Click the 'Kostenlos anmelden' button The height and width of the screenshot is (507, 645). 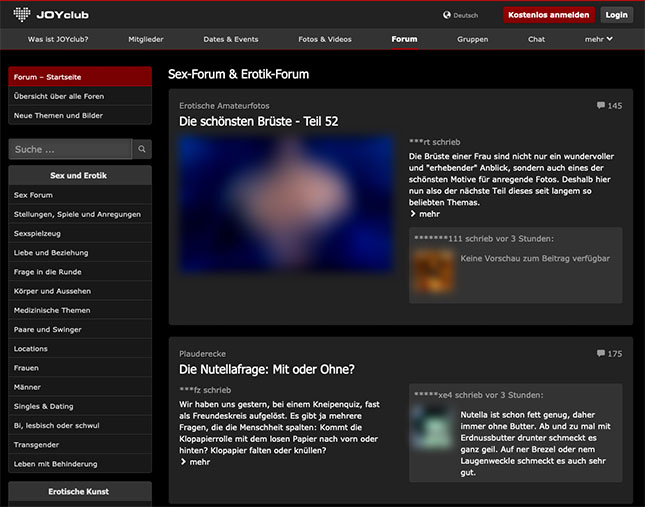click(549, 15)
